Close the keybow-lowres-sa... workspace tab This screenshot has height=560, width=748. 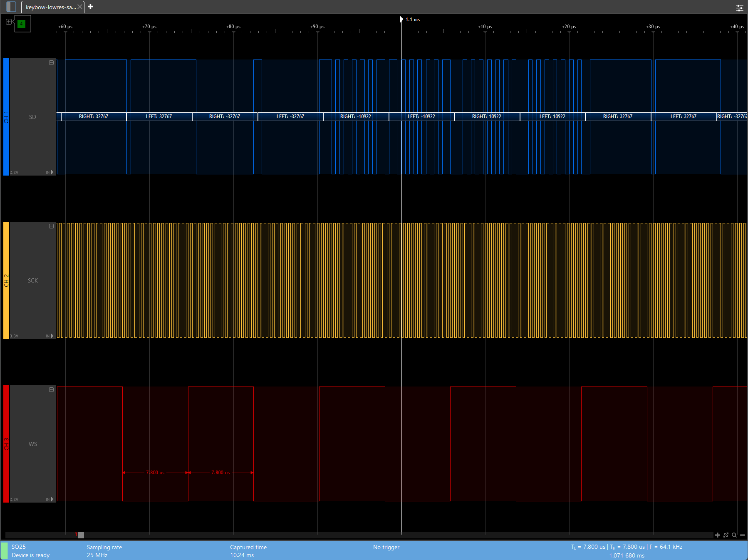pos(80,7)
